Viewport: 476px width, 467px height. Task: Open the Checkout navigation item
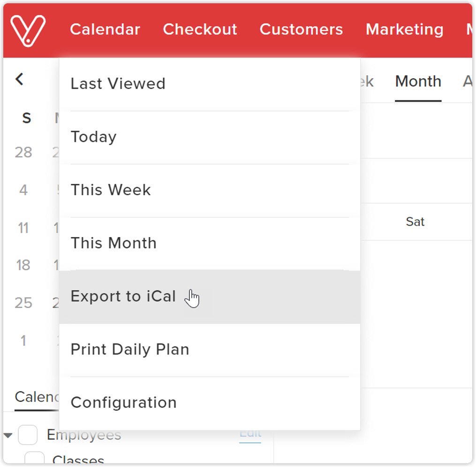(x=200, y=30)
